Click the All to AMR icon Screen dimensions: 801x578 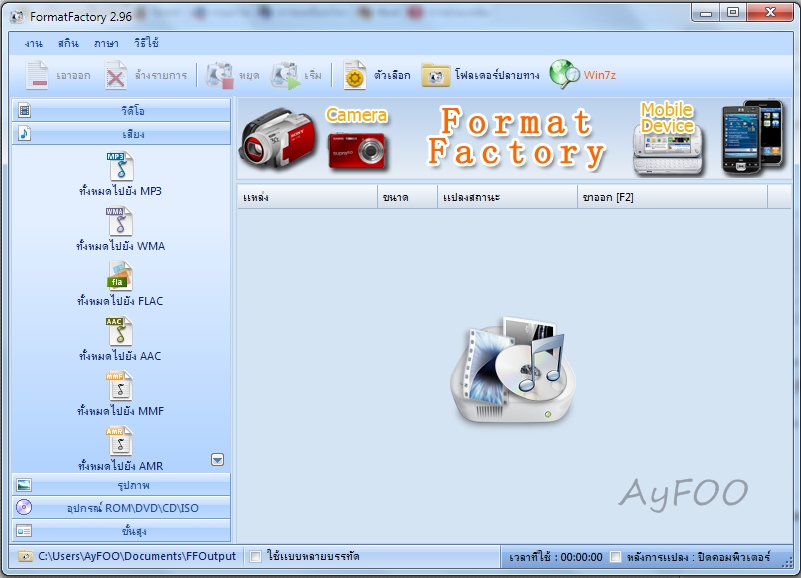[x=120, y=441]
